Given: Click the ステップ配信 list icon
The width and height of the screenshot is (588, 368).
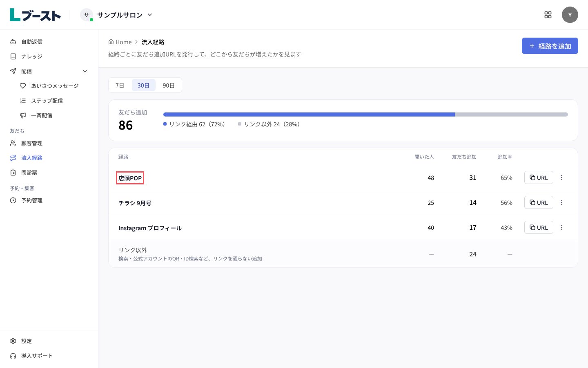Looking at the screenshot, I should 23,101.
